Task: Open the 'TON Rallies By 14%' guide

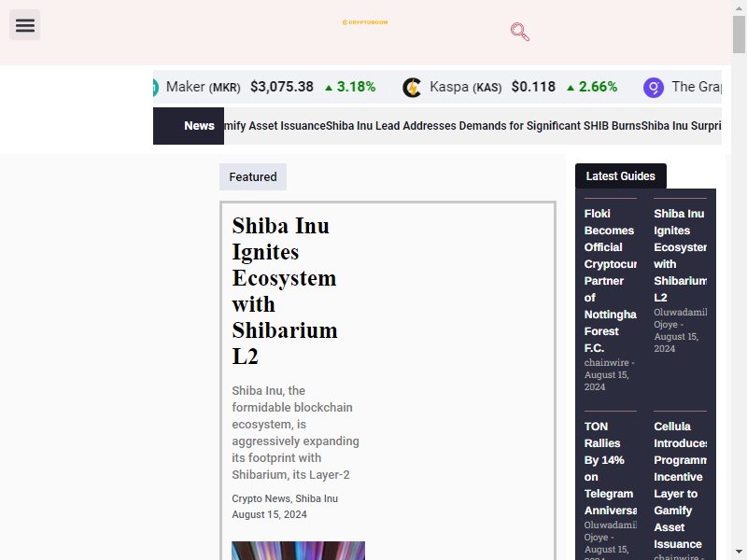Action: (611, 469)
